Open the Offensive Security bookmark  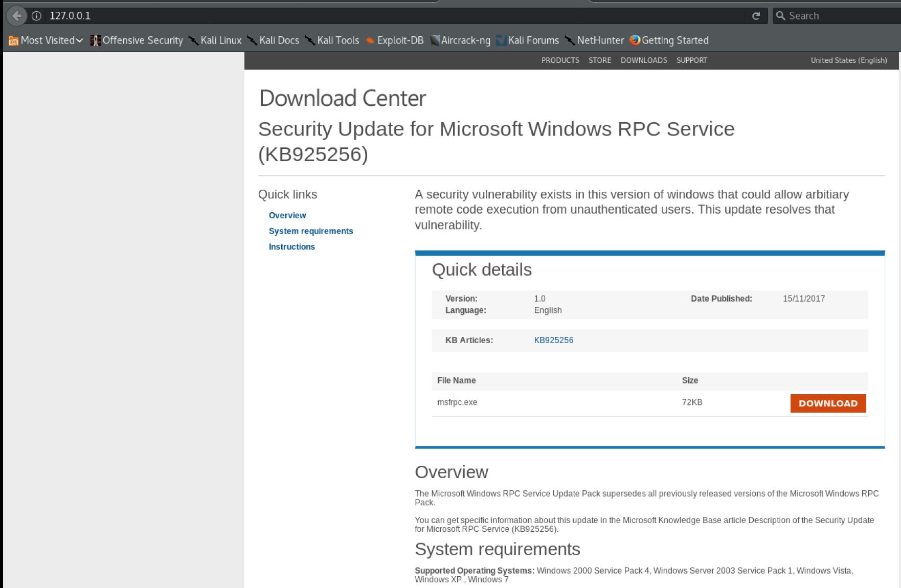(137, 40)
